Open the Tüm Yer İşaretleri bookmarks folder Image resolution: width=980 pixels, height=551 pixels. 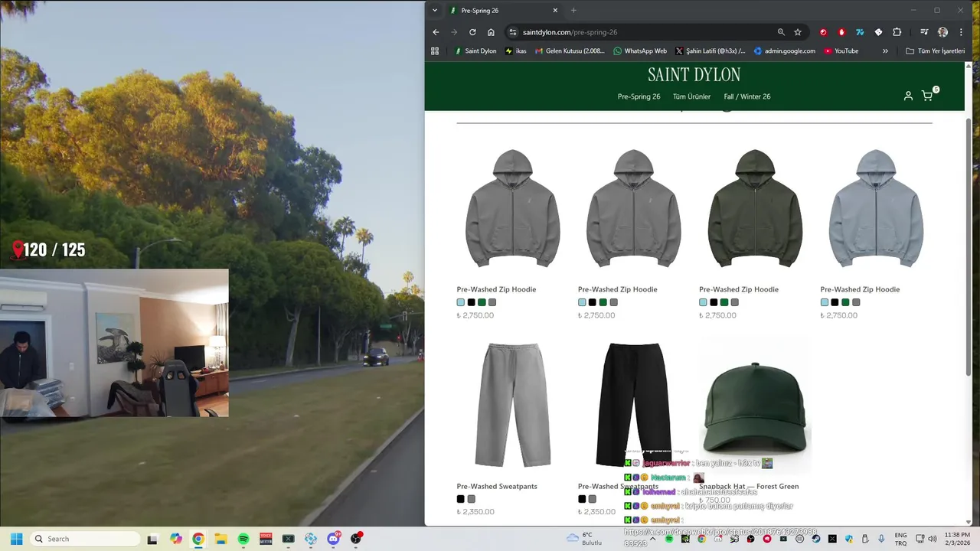[935, 51]
